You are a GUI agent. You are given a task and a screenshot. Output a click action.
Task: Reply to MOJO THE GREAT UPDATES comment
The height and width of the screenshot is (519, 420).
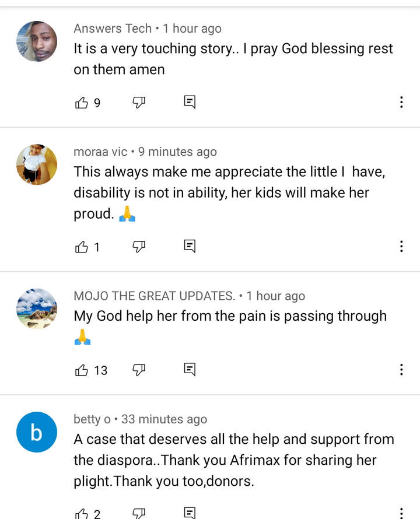click(190, 370)
